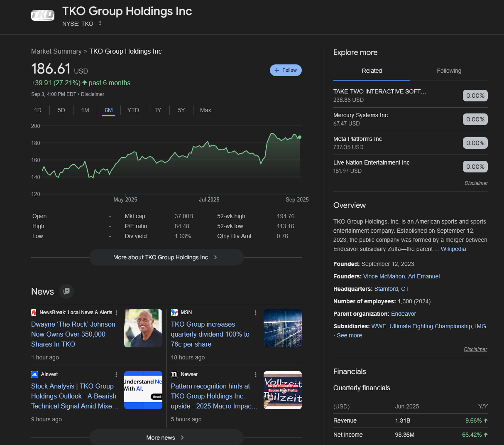This screenshot has height=445, width=504.
Task: Open options menu for Newser article
Action: pos(256,375)
